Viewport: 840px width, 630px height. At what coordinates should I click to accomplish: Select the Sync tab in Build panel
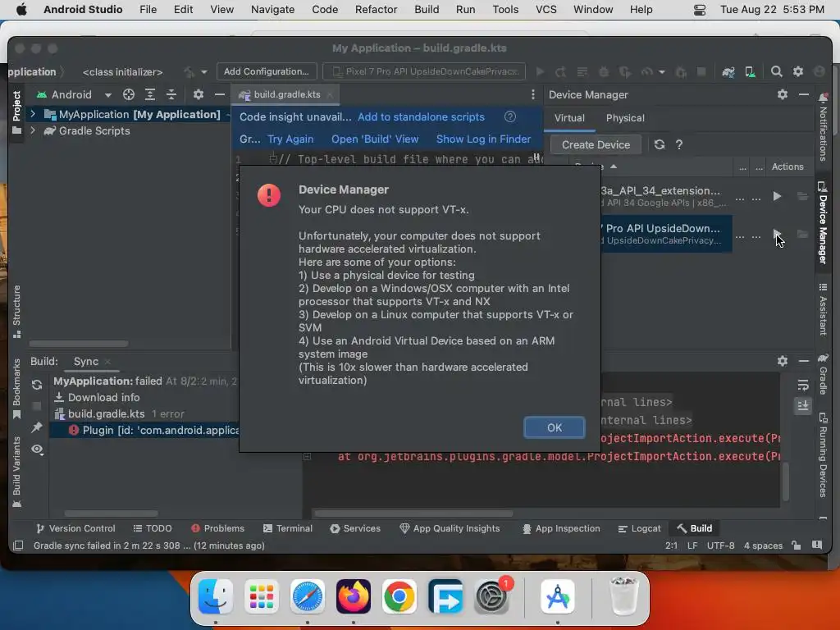point(85,362)
